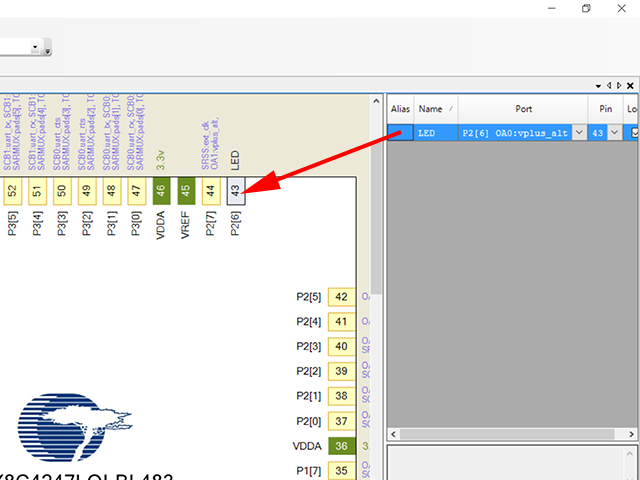Select pin 42 box for P2[5]

[x=342, y=297]
